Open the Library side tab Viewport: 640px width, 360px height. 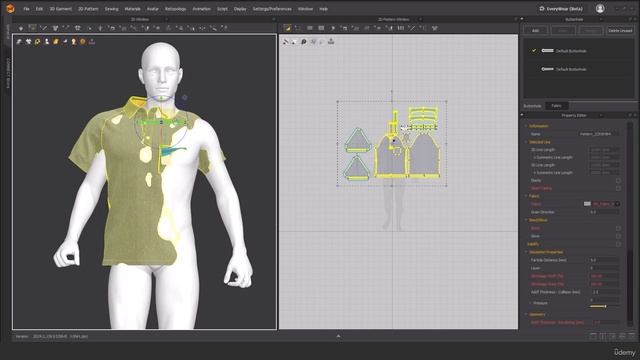7,31
